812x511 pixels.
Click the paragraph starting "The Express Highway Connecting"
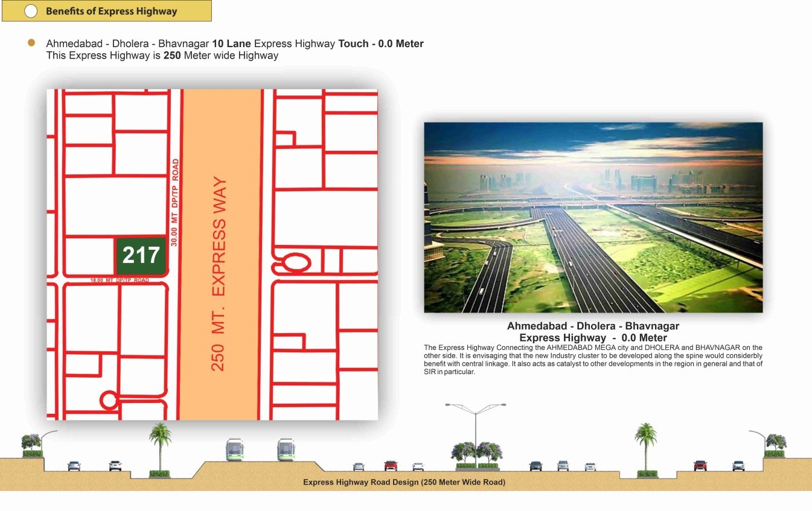point(593,360)
